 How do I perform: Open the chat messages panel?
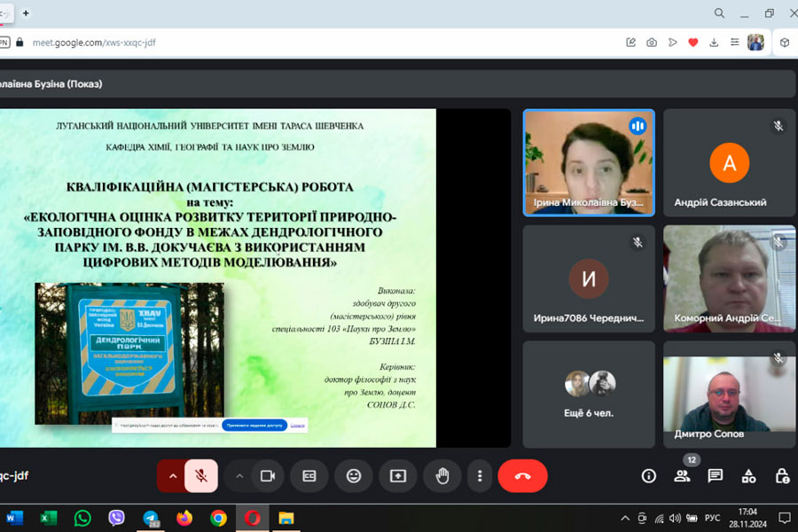coord(716,476)
